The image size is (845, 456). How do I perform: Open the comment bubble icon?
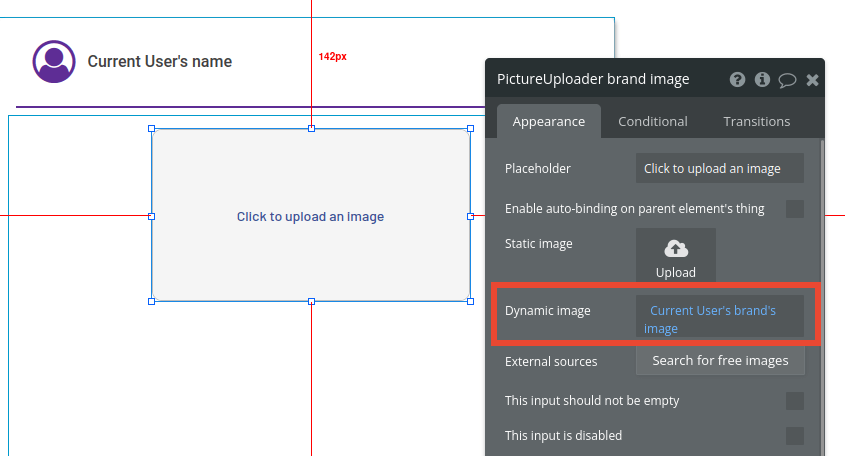[787, 80]
